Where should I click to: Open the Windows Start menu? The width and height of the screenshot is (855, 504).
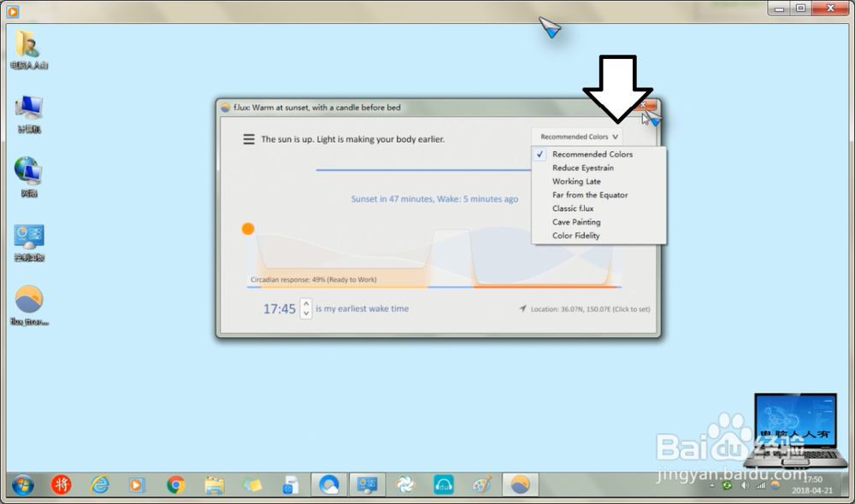click(22, 484)
